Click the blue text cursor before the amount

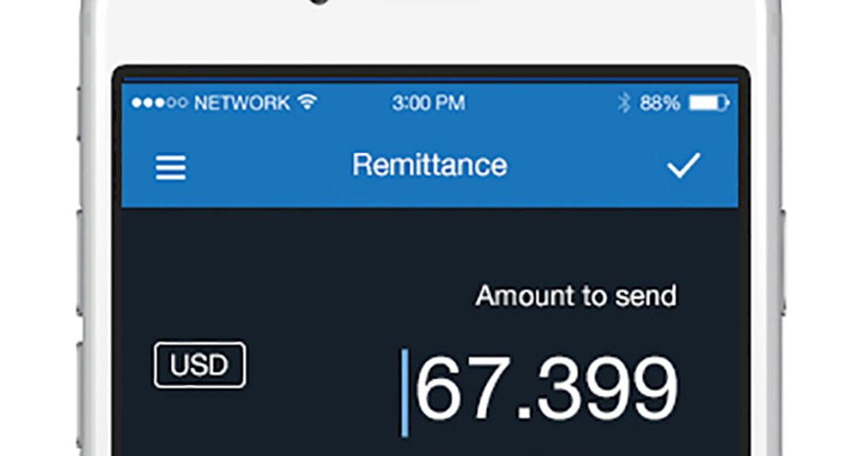(x=405, y=393)
